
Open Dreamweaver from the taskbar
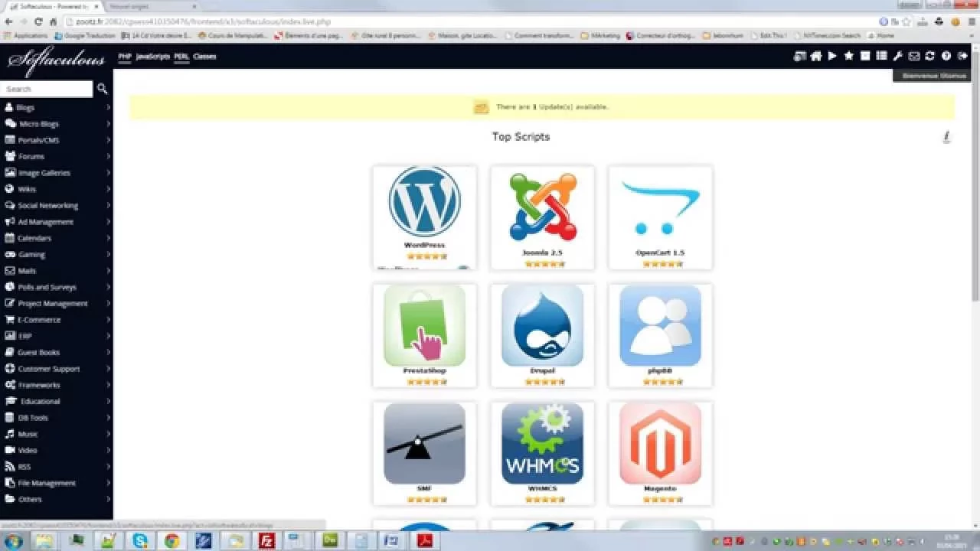tap(331, 540)
